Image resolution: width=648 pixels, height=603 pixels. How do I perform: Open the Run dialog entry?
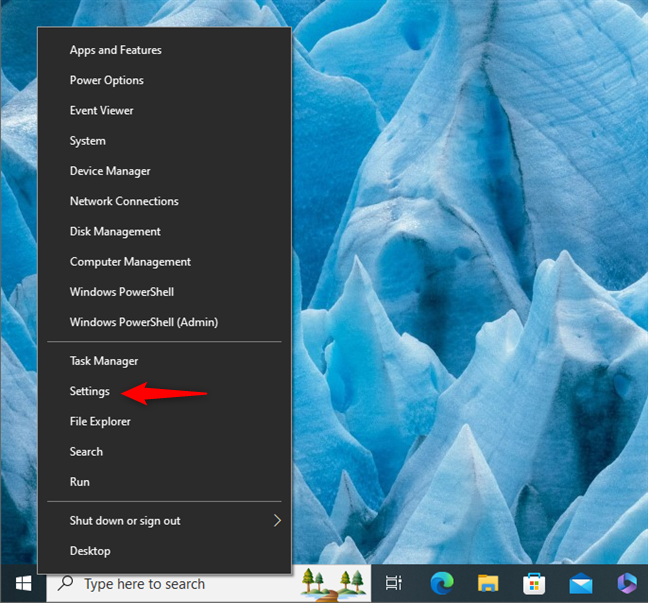tap(164, 481)
